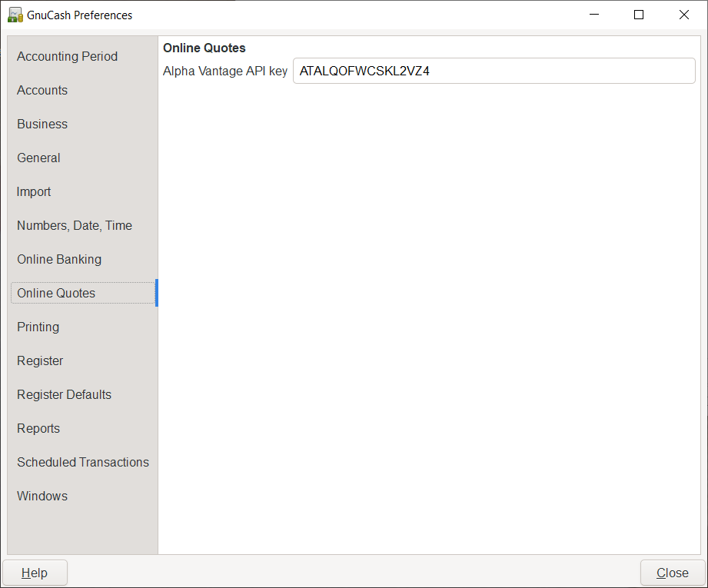This screenshot has width=708, height=588.
Task: Click the Alpha Vantage API key field
Action: 494,71
